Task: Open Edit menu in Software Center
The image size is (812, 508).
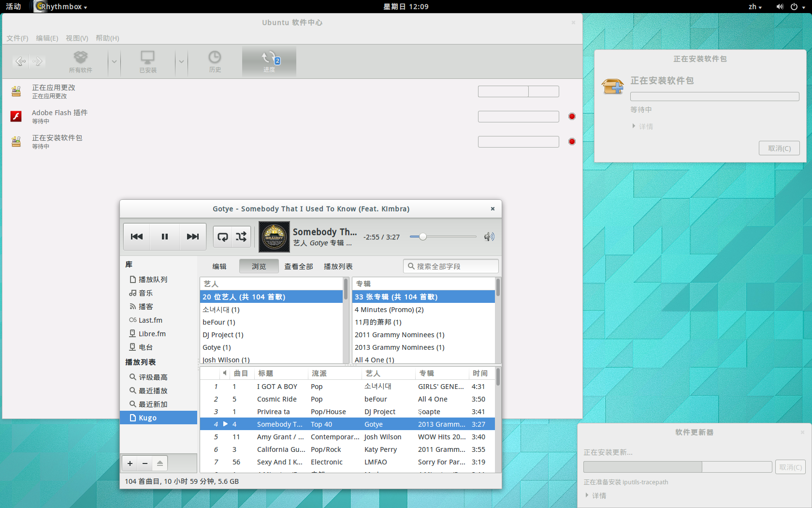Action: pos(47,38)
